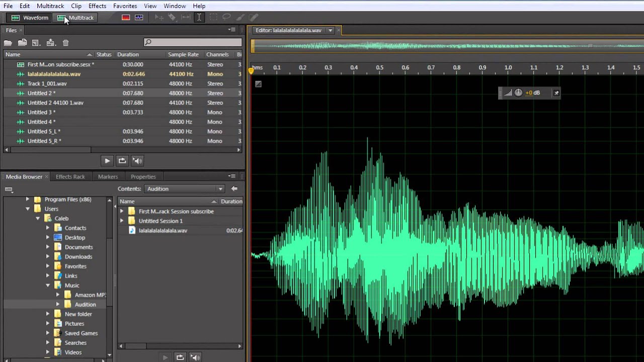Open Media Browser panel options menu

[231, 176]
